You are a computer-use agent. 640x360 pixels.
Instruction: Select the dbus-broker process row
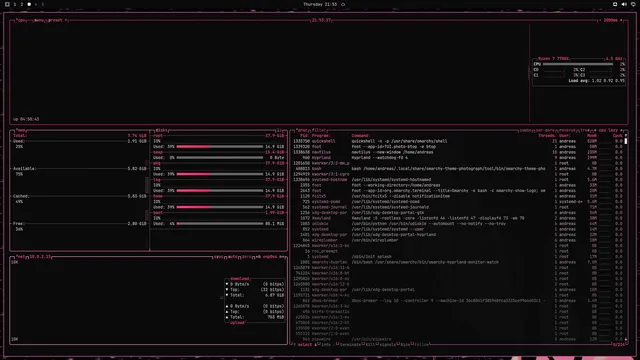(x=458, y=300)
